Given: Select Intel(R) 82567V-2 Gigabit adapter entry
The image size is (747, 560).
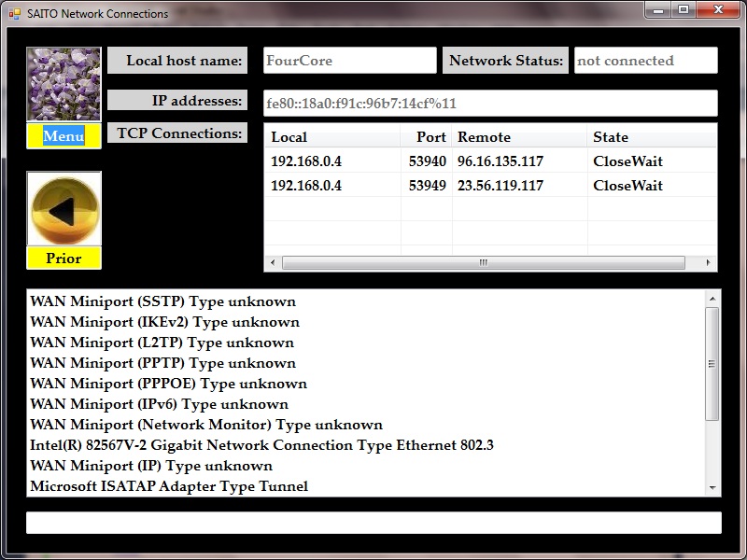Looking at the screenshot, I should pos(261,445).
